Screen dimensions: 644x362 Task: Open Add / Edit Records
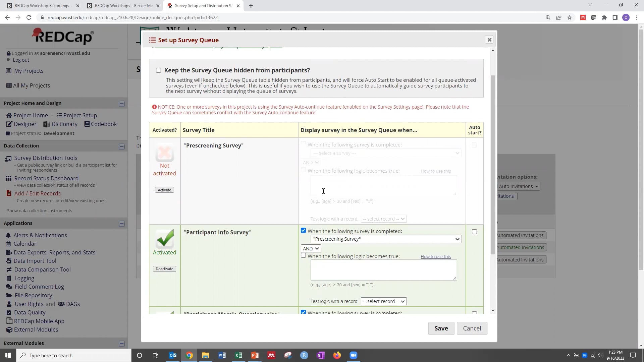(37, 193)
